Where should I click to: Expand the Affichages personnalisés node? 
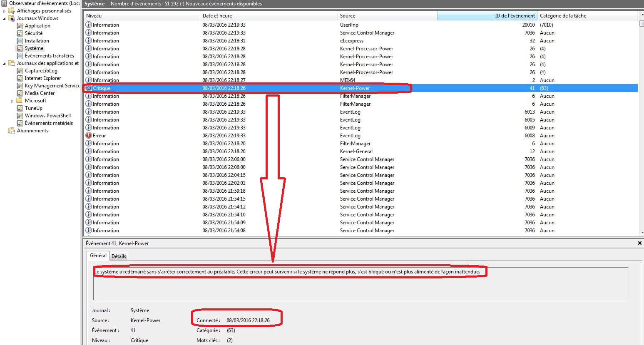tap(5, 11)
